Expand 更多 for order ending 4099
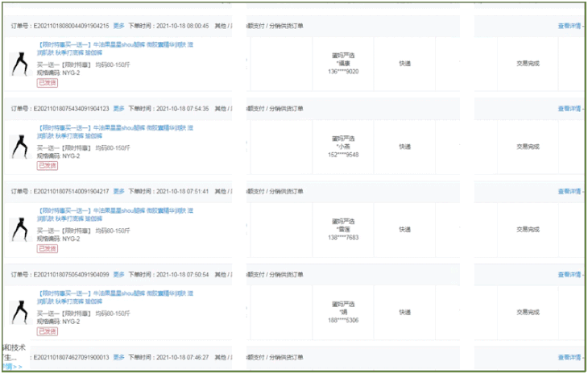This screenshot has width=588, height=374. pyautogui.click(x=118, y=274)
